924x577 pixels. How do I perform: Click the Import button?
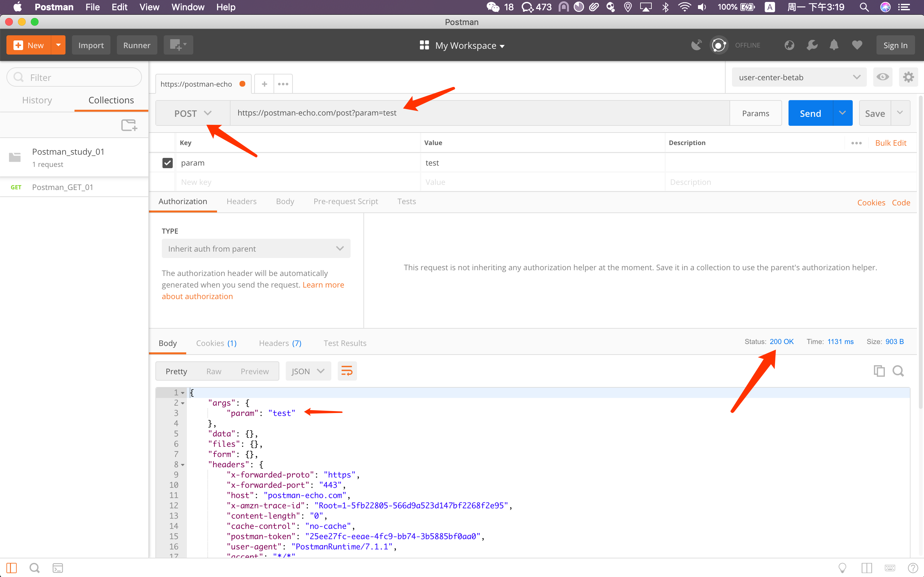pyautogui.click(x=91, y=45)
